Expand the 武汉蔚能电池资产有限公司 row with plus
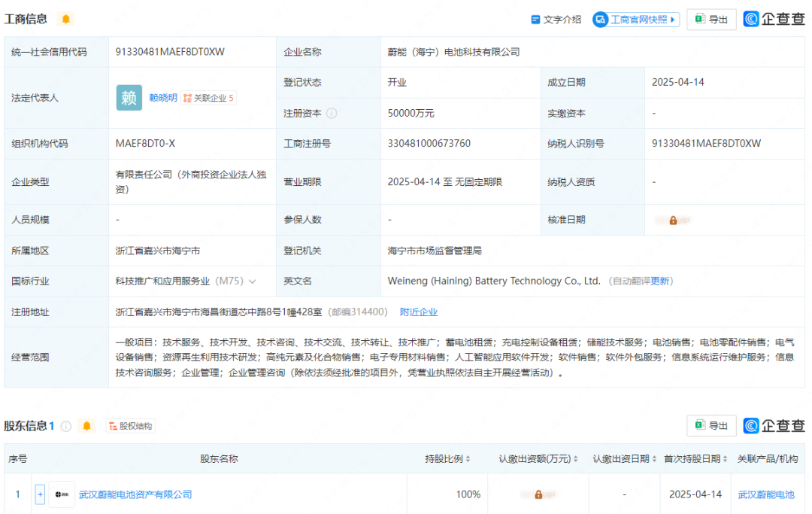The height and width of the screenshot is (514, 812). 40,494
